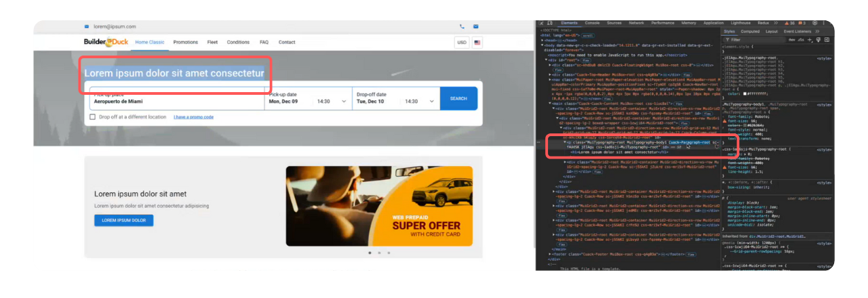The height and width of the screenshot is (298, 868).
Task: Click 'I have a promo code' link
Action: point(193,117)
